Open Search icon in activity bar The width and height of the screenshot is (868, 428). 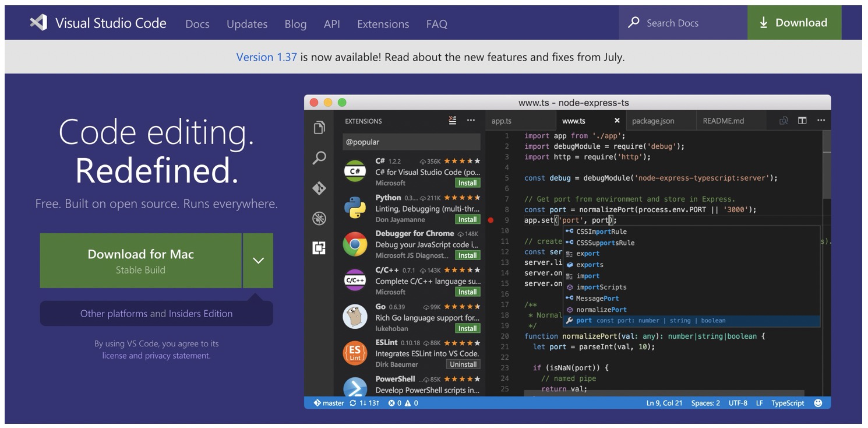pyautogui.click(x=319, y=158)
